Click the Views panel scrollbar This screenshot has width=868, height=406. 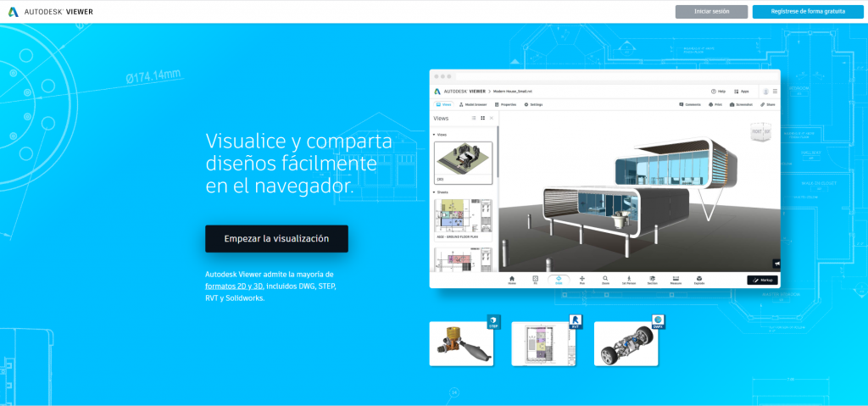[497, 153]
